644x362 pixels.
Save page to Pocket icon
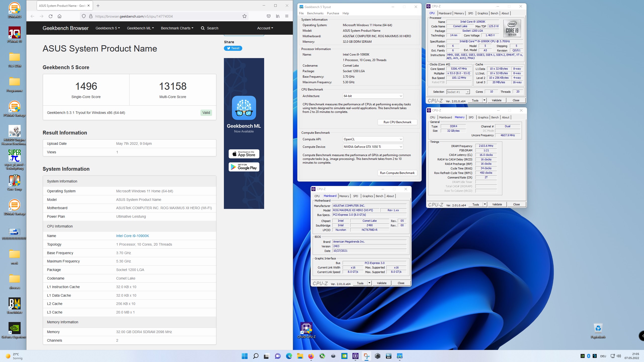pyautogui.click(x=269, y=16)
